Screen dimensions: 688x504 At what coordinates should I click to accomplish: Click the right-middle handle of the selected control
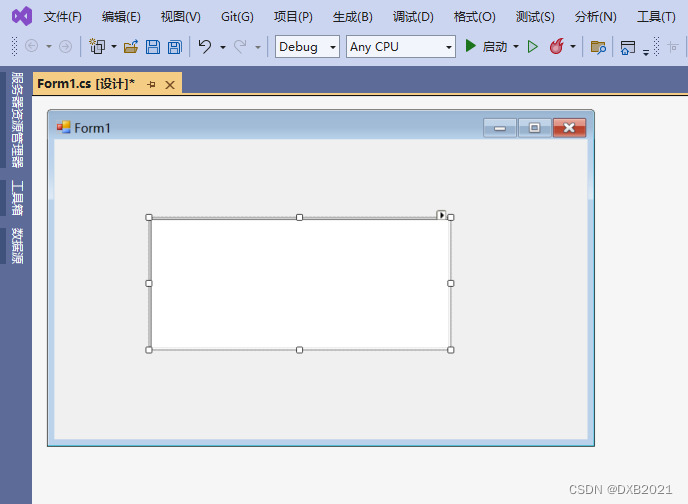point(451,283)
